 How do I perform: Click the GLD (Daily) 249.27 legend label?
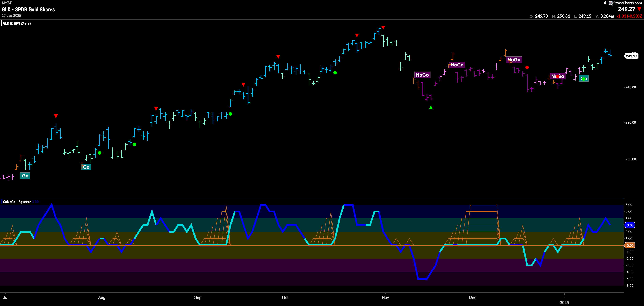tap(17, 23)
